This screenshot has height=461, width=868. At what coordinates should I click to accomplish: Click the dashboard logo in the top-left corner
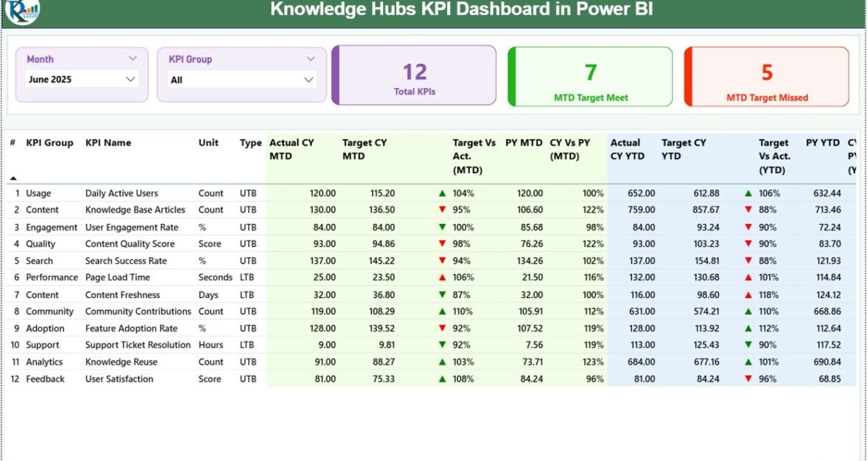click(22, 10)
